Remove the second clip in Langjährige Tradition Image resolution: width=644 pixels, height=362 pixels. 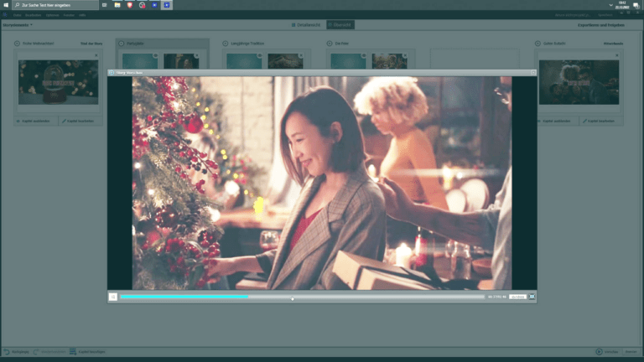pyautogui.click(x=301, y=55)
